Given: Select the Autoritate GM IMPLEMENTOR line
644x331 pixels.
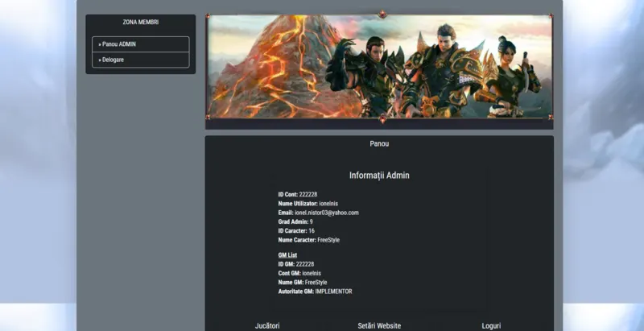Looking at the screenshot, I should point(315,292).
